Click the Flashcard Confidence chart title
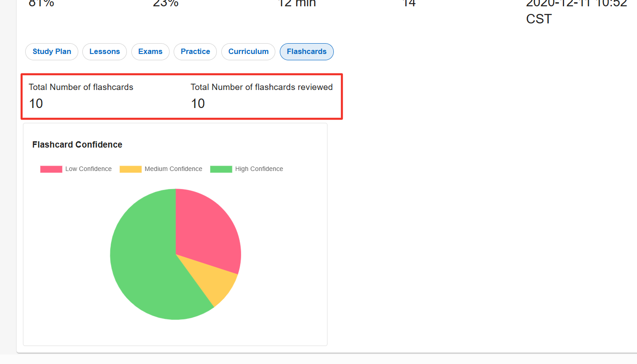This screenshot has width=637, height=364. pyautogui.click(x=77, y=144)
